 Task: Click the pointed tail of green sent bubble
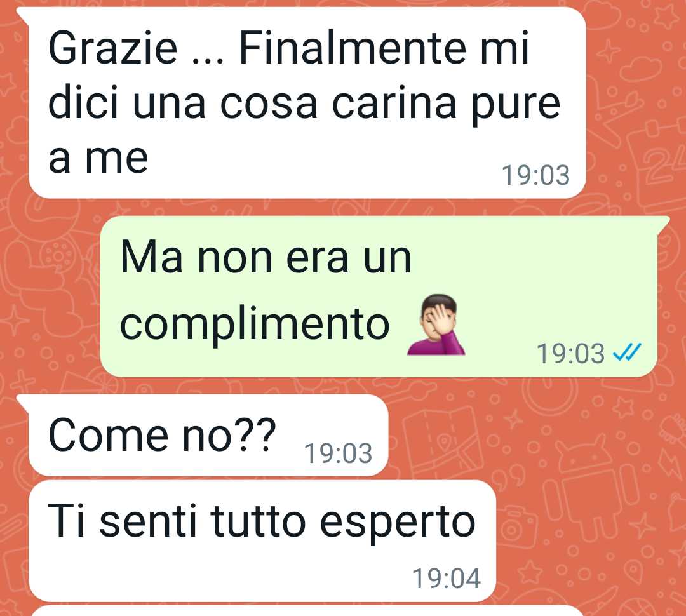click(x=663, y=222)
